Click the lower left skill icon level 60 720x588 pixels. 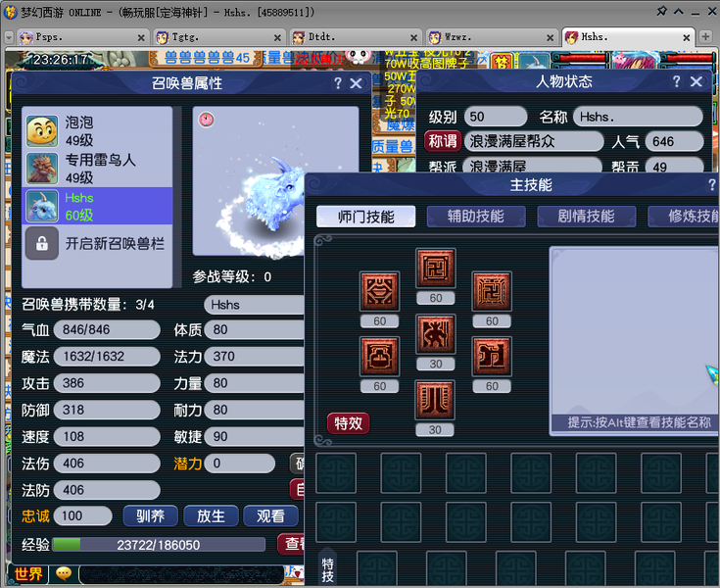point(379,357)
